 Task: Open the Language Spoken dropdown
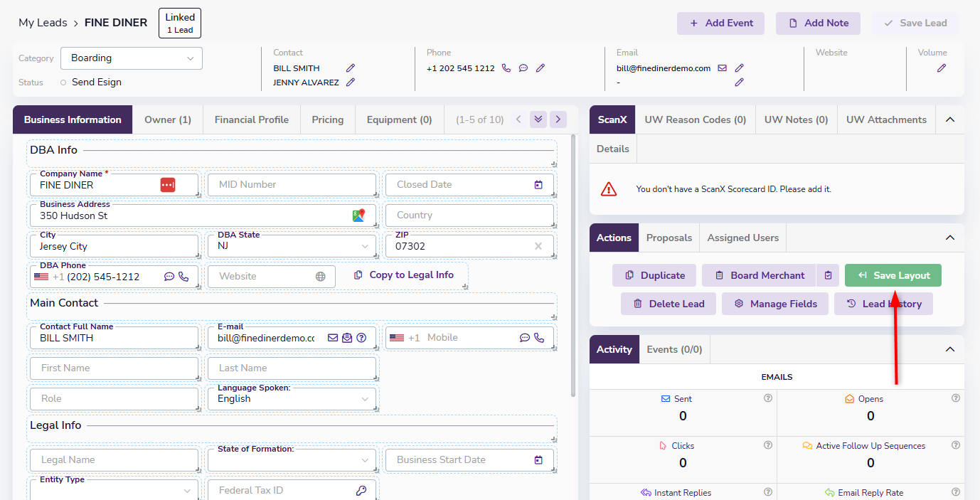point(292,398)
